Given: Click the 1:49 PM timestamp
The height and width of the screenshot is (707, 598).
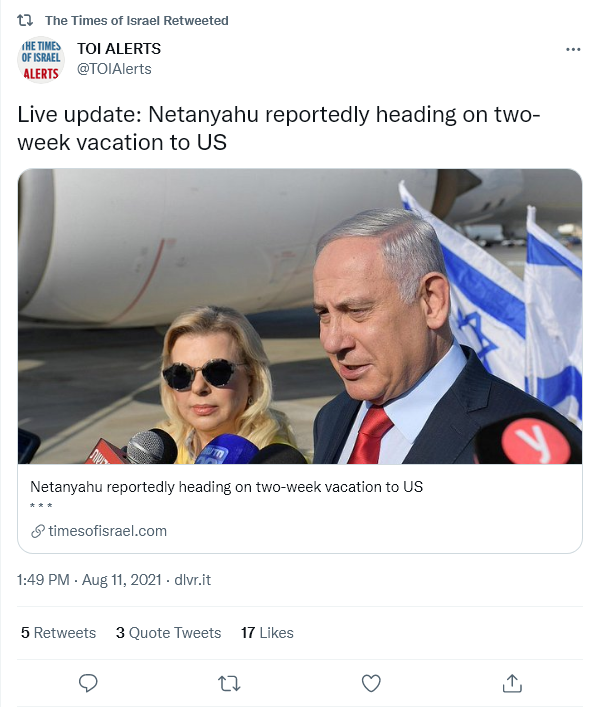Looking at the screenshot, I should [x=43, y=580].
